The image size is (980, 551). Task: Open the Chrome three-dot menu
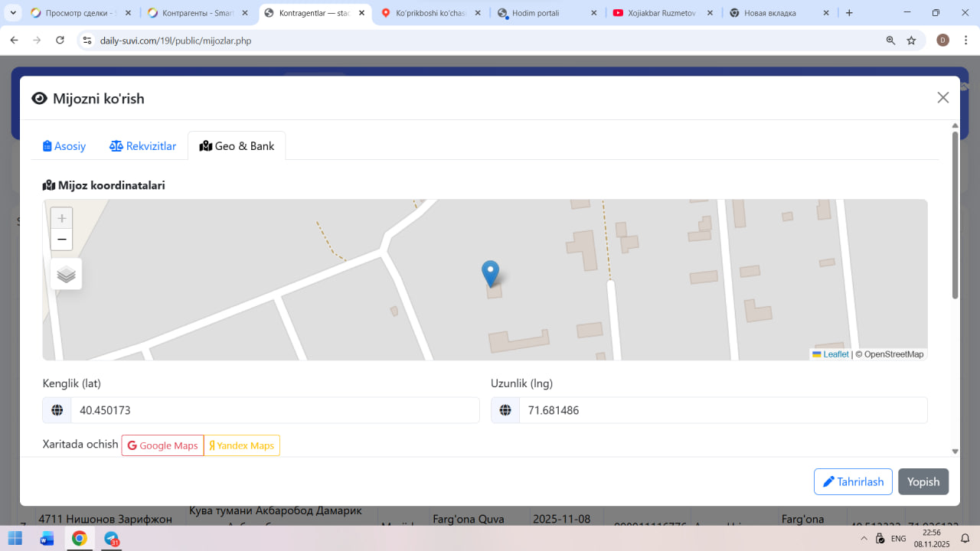coord(965,41)
